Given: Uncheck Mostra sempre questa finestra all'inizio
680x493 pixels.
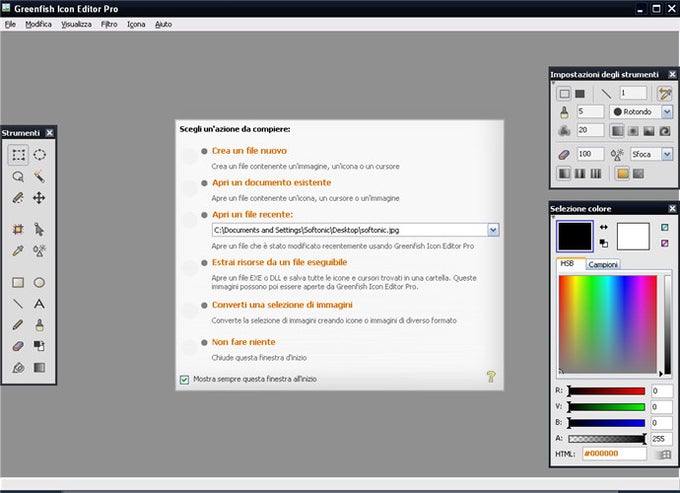Looking at the screenshot, I should click(184, 380).
